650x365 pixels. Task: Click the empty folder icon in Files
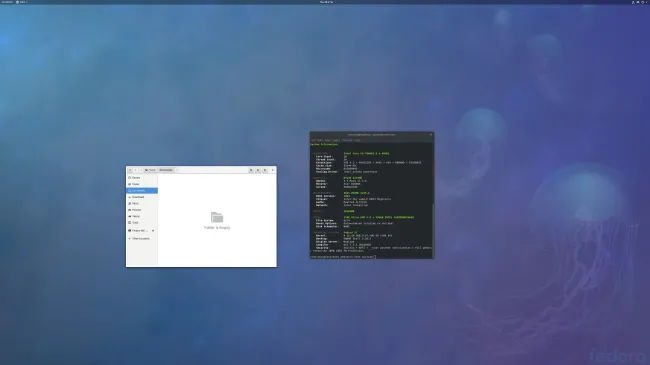coord(217,217)
